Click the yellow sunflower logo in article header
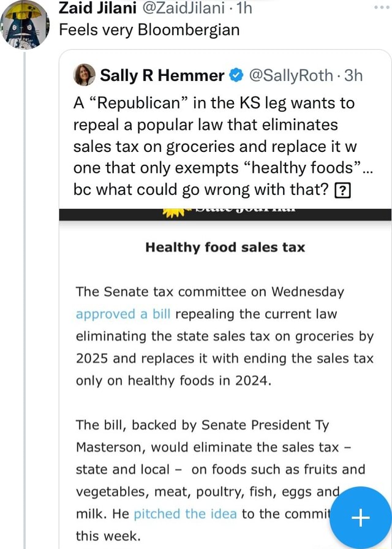 [x=173, y=212]
